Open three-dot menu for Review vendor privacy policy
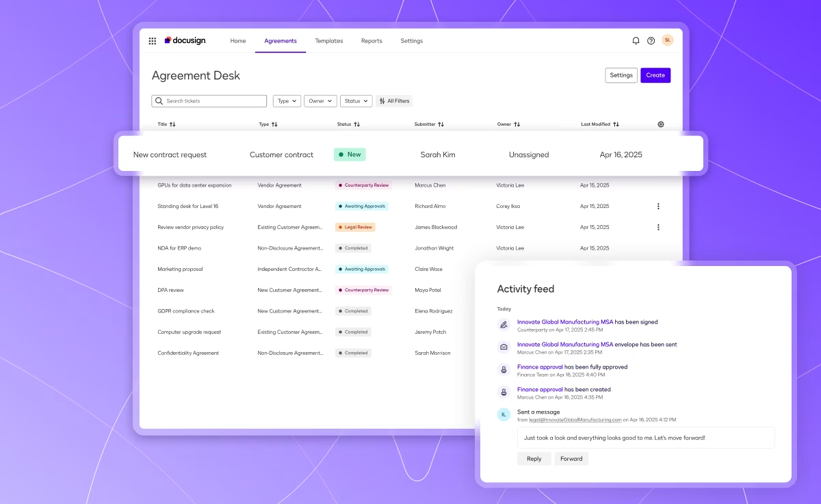The image size is (821, 504). click(x=658, y=227)
